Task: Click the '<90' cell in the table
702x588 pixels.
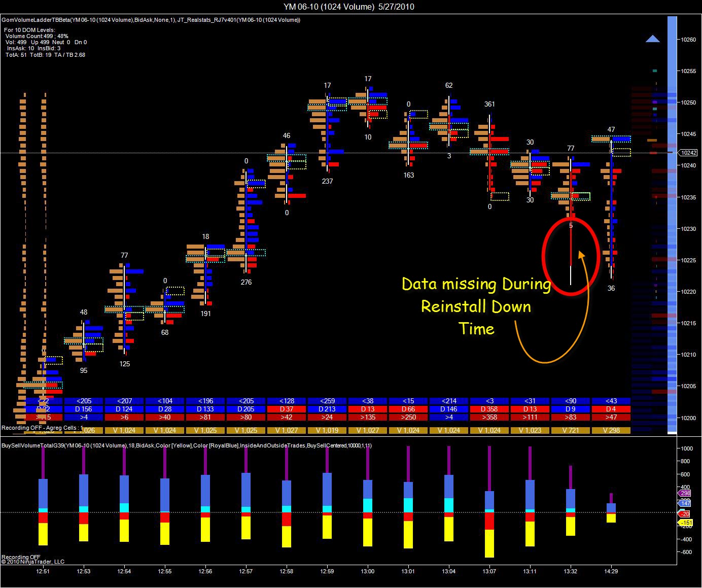Action: pyautogui.click(x=571, y=401)
